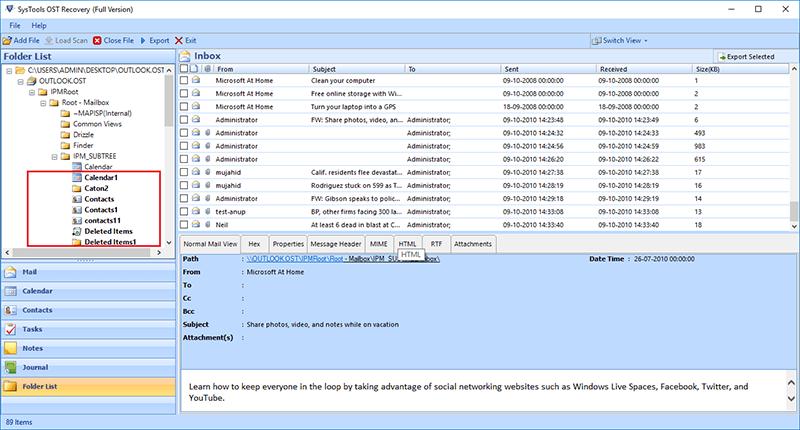Check the test-anup message checkbox

(x=184, y=211)
